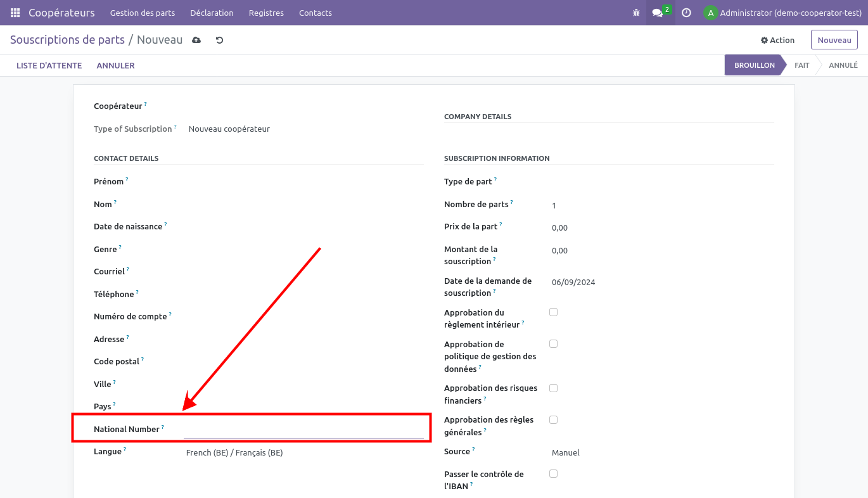Image resolution: width=868 pixels, height=498 pixels.
Task: Open the Contacts menu
Action: [316, 13]
